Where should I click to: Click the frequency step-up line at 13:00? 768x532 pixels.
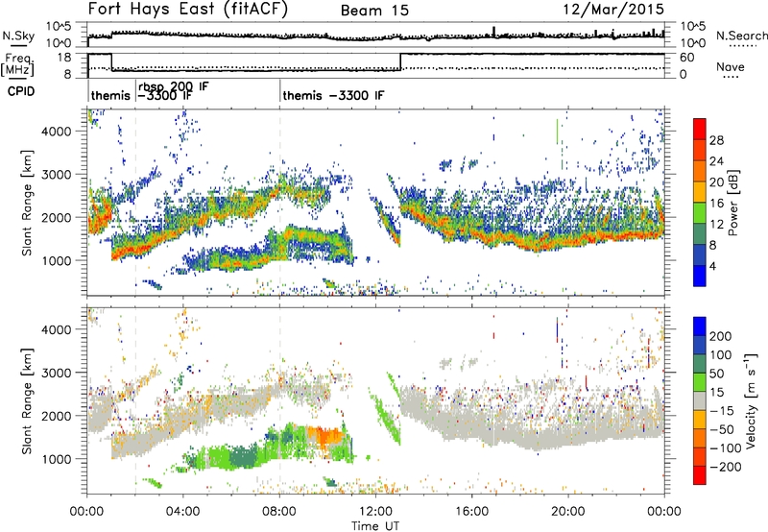click(x=400, y=61)
